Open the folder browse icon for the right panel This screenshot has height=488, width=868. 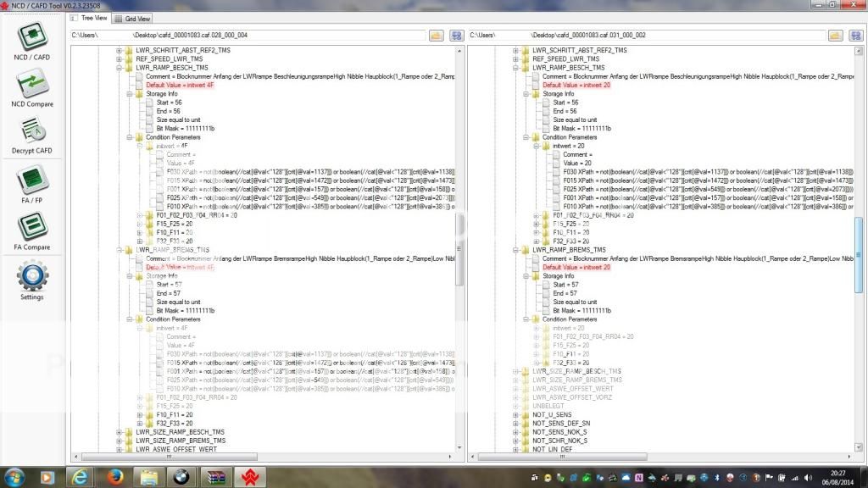[837, 36]
